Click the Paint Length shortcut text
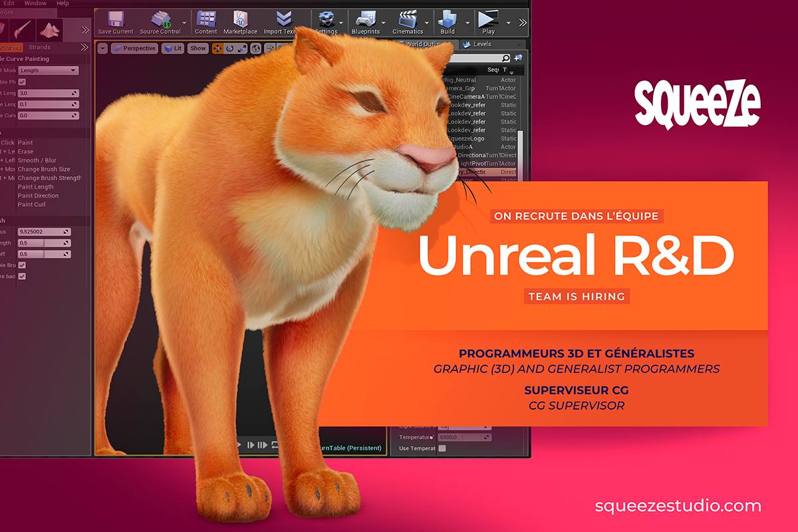 (35, 187)
